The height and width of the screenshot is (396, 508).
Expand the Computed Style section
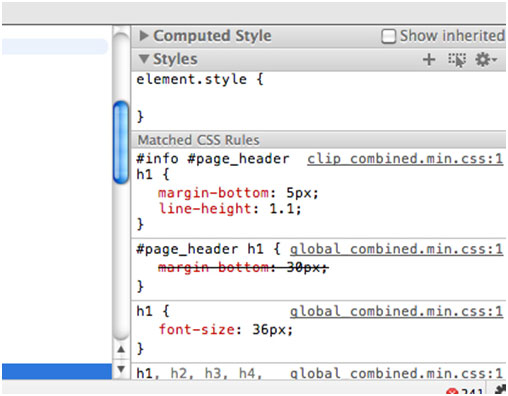[144, 36]
